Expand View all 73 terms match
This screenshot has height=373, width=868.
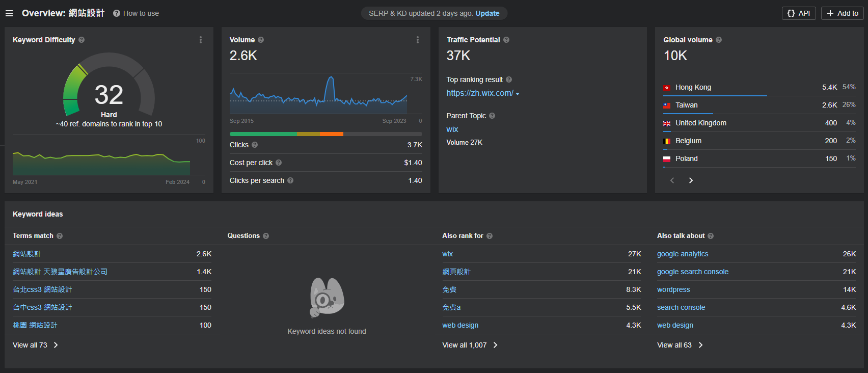pyautogui.click(x=35, y=345)
